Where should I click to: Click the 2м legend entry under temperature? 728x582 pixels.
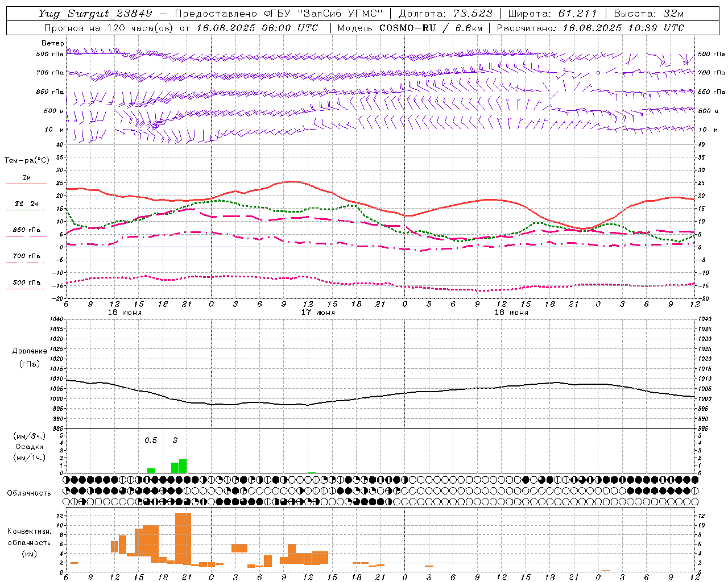coord(27,177)
